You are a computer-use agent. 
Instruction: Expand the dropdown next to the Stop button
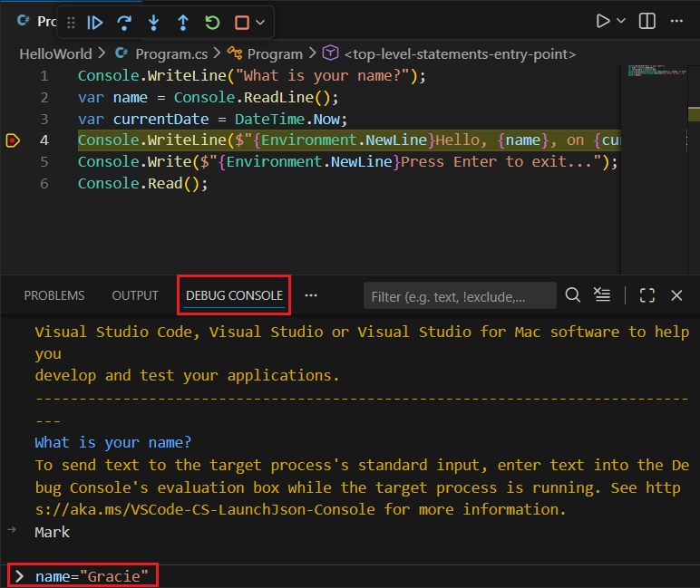click(261, 23)
